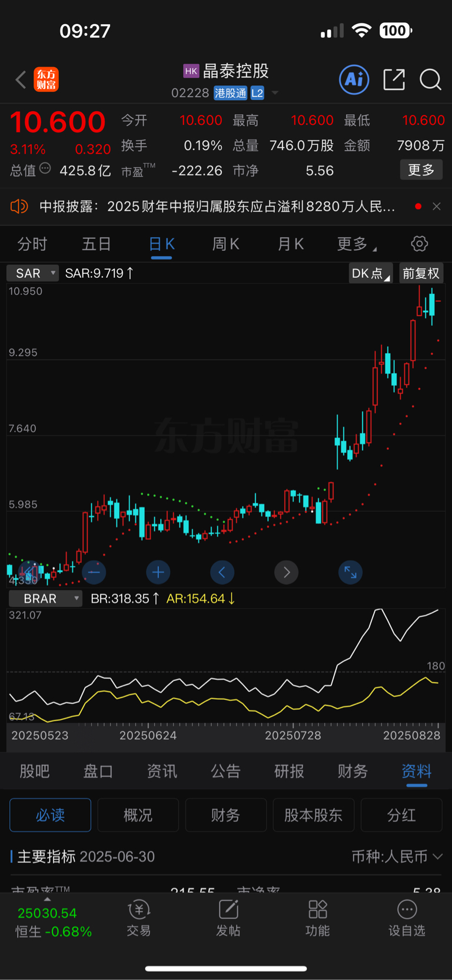Open the 研报 tab
Viewport: 452px width, 980px height.
290,771
